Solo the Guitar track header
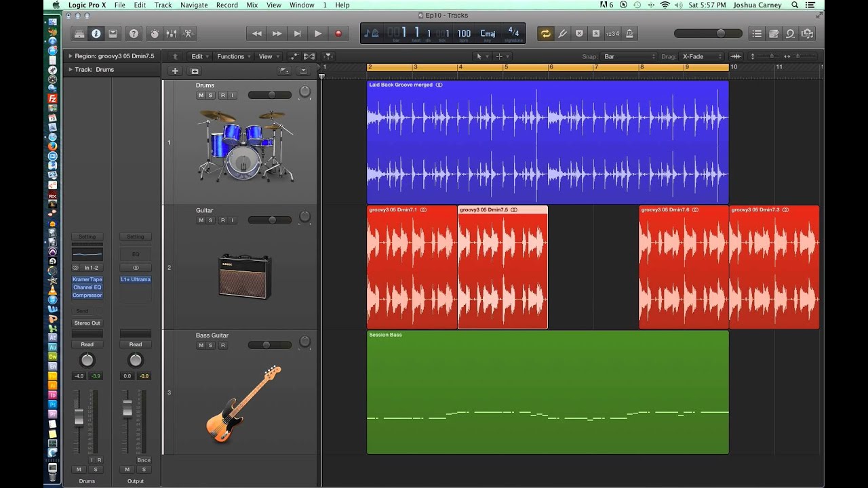The width and height of the screenshot is (868, 488). 211,220
